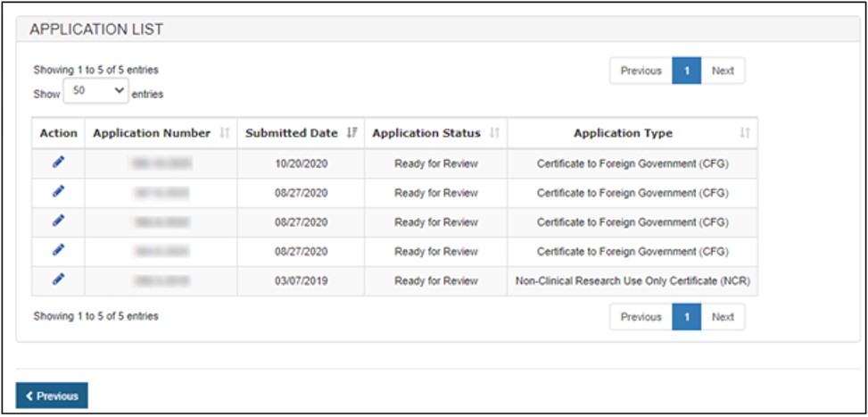
Task: Click bottom Previous pagination button
Action: (x=641, y=317)
